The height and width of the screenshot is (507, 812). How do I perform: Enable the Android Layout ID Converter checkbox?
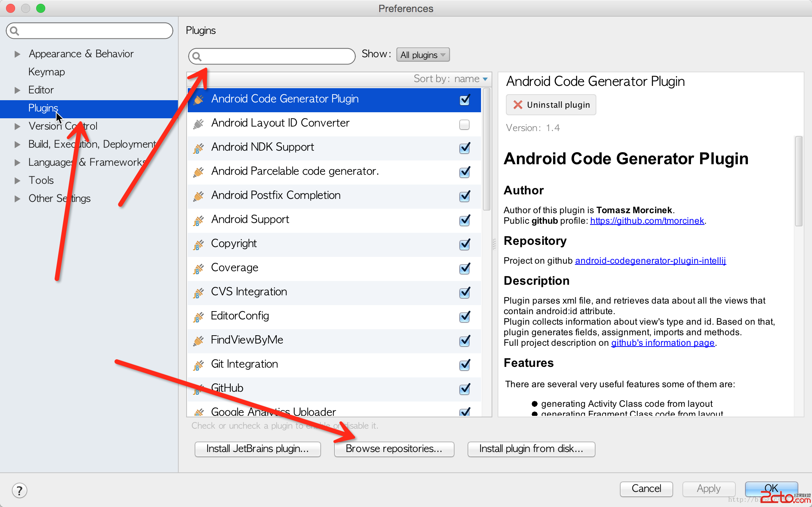click(464, 124)
